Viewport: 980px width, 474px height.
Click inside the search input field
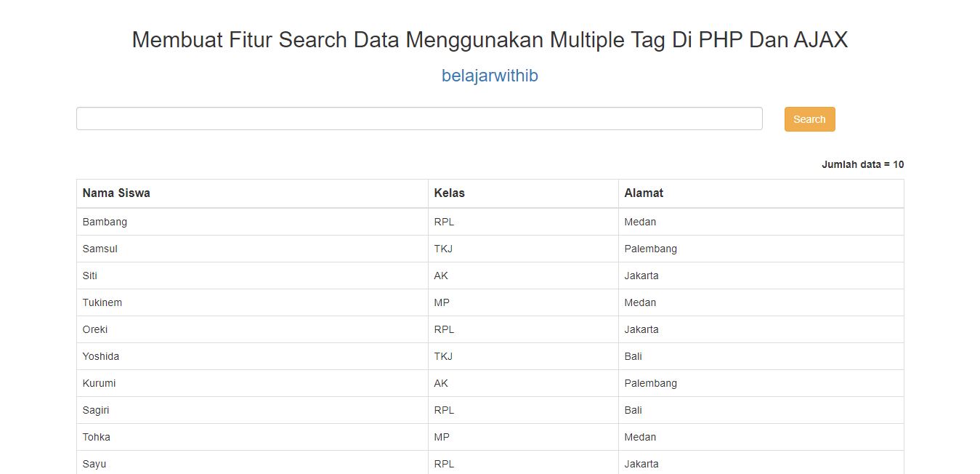click(418, 118)
